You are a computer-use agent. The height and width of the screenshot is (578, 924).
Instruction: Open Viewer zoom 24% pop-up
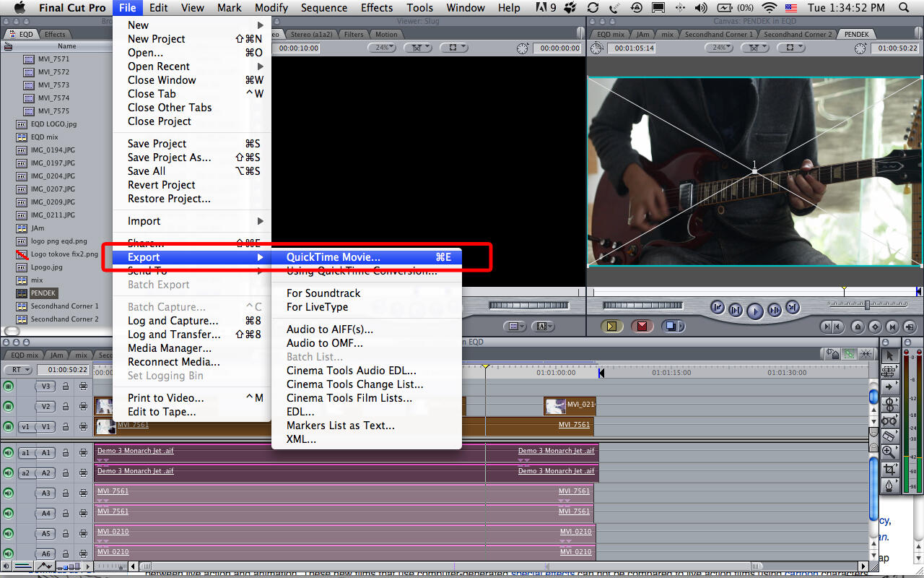382,48
